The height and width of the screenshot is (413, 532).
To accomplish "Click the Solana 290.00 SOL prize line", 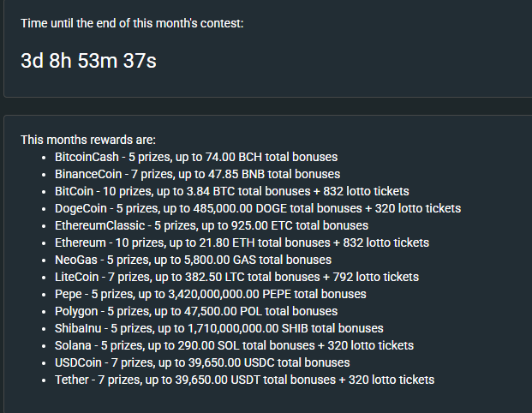I will coord(234,345).
